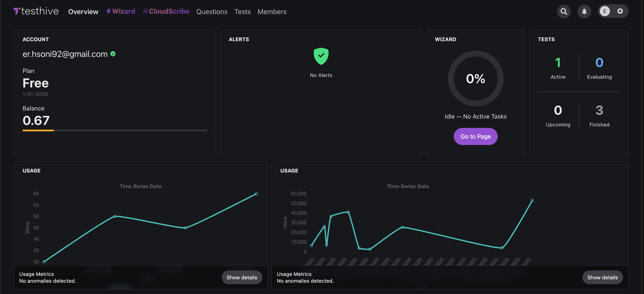Click Go to Page in the Wizard card
The image size is (644, 294).
point(476,136)
